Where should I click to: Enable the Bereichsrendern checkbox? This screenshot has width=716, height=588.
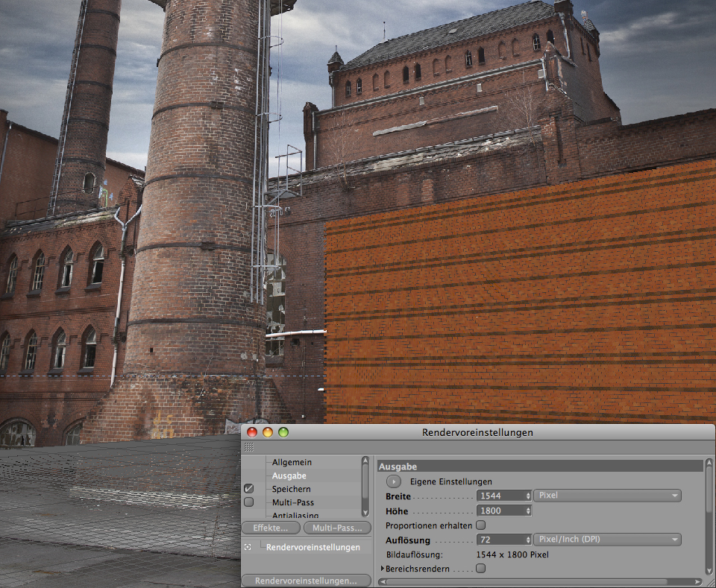(x=480, y=569)
